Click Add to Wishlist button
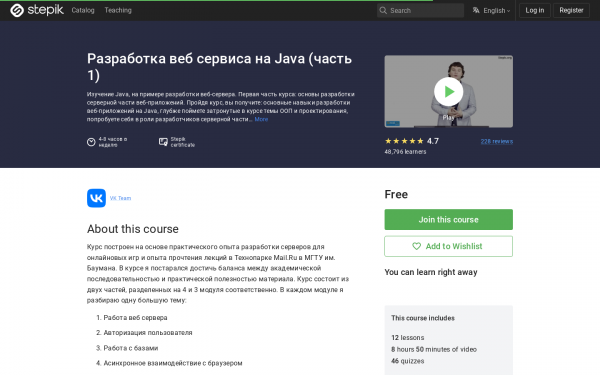Screen dimensions: 600x375 (x=448, y=246)
